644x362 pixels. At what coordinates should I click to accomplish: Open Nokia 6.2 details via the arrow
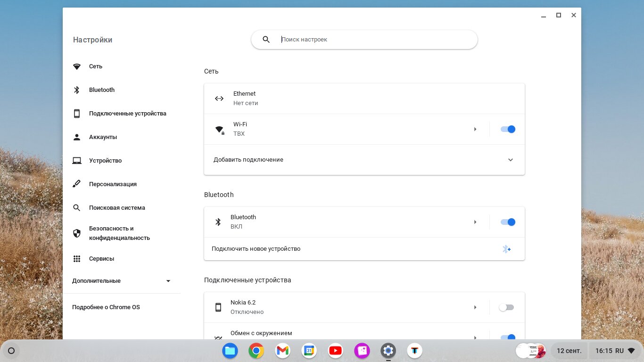[x=475, y=307]
